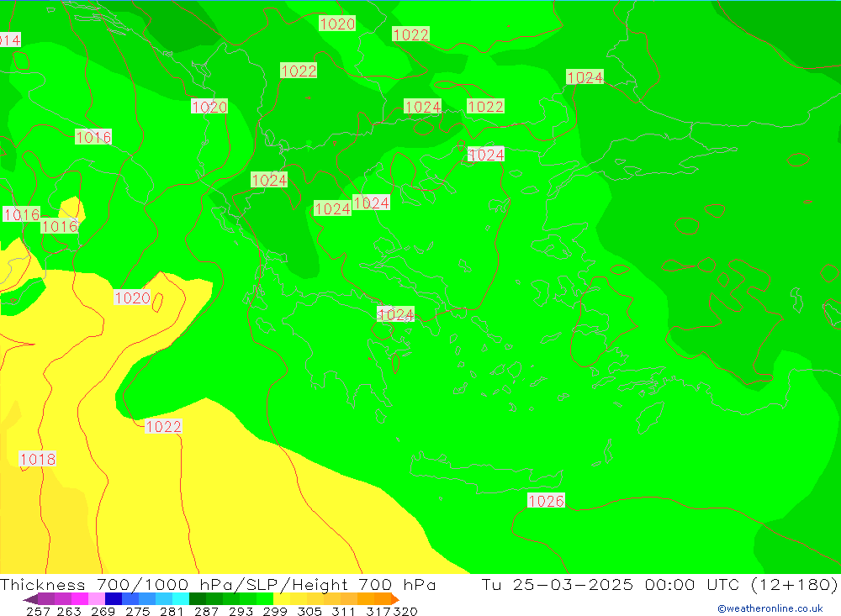Click the bright magenta legend swatch

(x=79, y=599)
